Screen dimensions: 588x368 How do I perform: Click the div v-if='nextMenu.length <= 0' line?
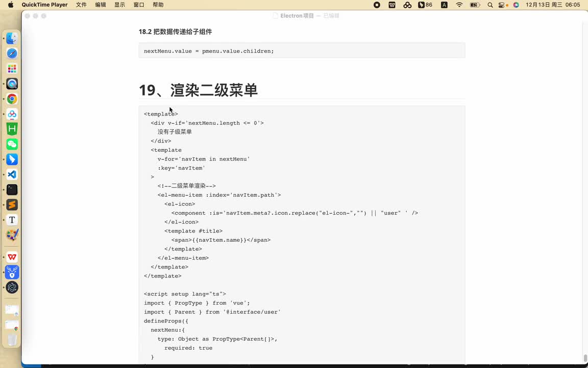[x=207, y=123]
